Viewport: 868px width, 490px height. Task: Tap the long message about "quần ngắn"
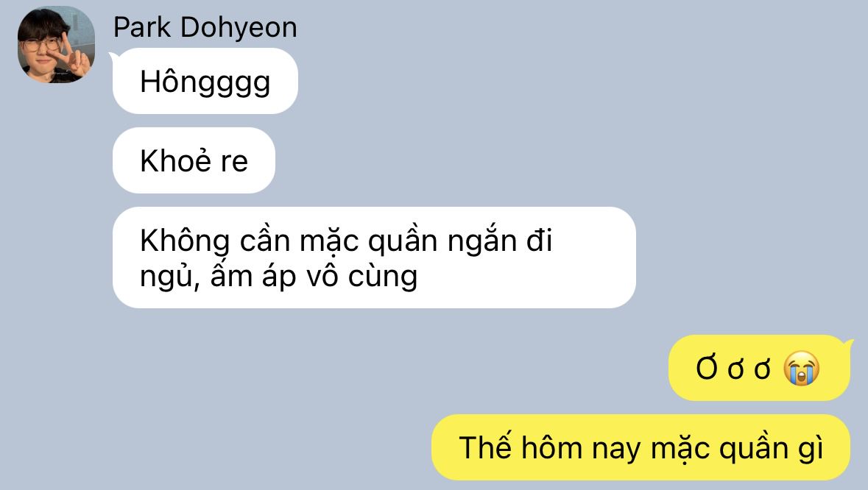tap(374, 258)
